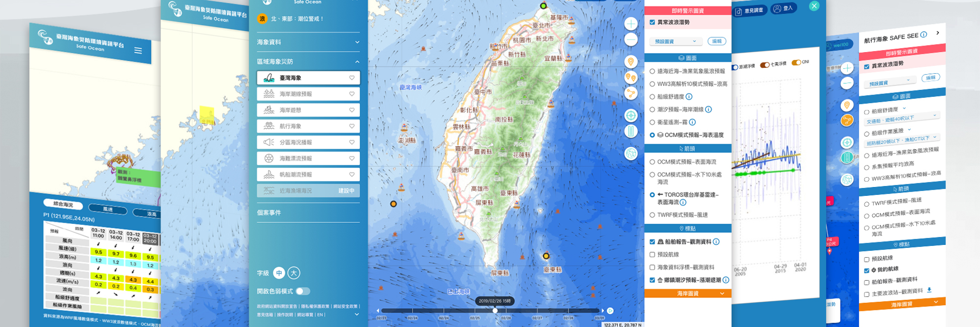Favorite the 臺灣海象 item with heart icon
The image size is (980, 327).
352,78
